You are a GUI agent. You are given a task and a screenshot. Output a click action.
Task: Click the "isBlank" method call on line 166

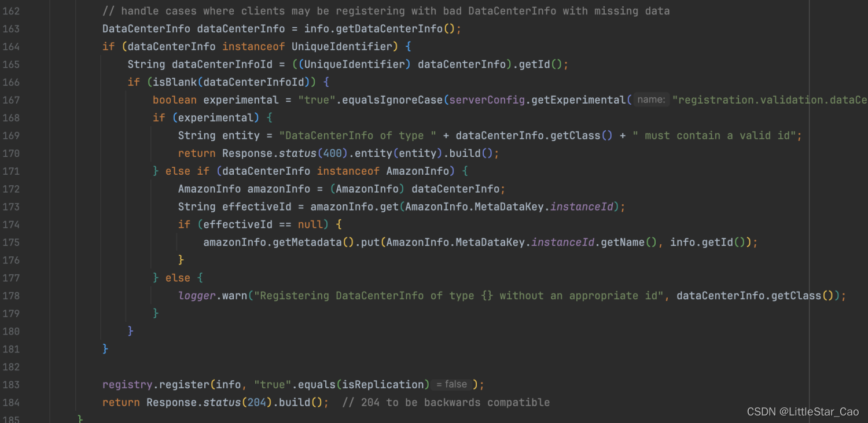point(175,82)
